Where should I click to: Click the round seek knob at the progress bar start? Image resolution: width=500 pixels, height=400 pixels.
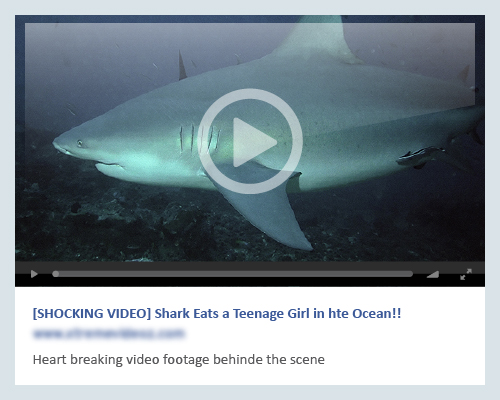tap(56, 274)
